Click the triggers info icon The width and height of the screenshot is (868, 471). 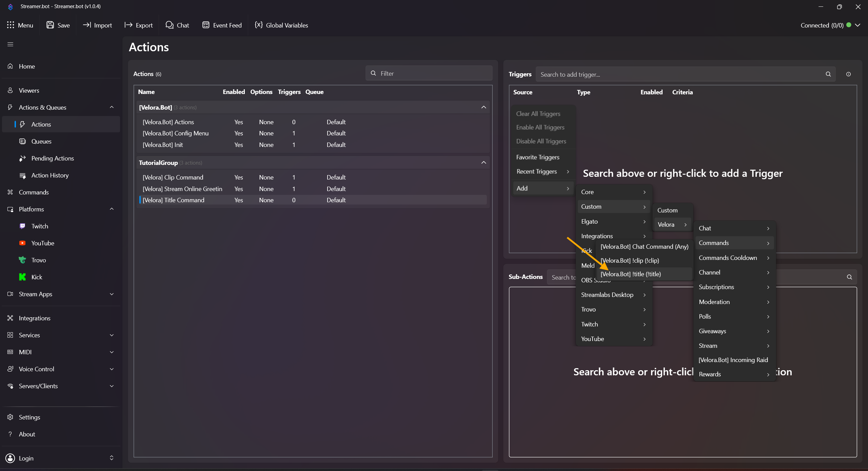coord(848,74)
